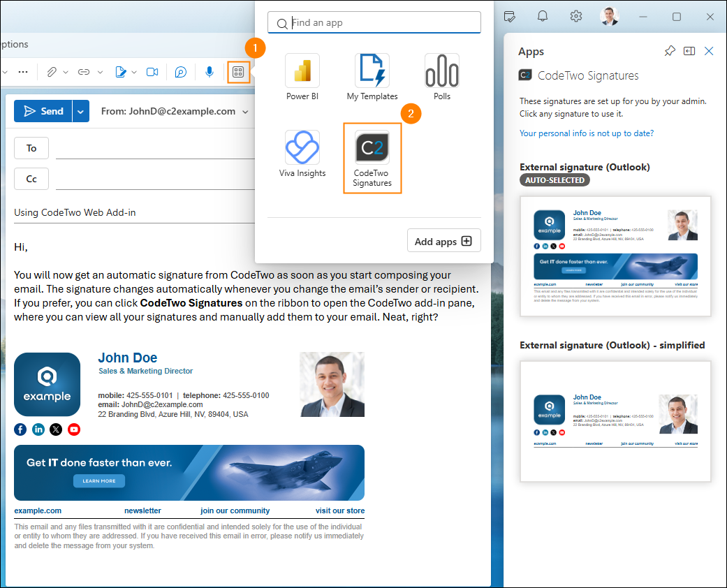This screenshot has width=727, height=588.
Task: Open My Day calendar check icon
Action: pyautogui.click(x=509, y=17)
